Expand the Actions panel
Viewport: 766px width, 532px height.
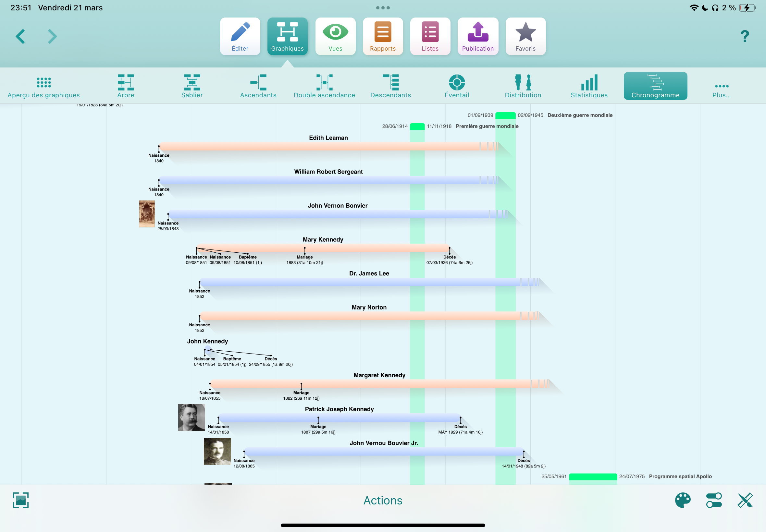click(x=382, y=500)
